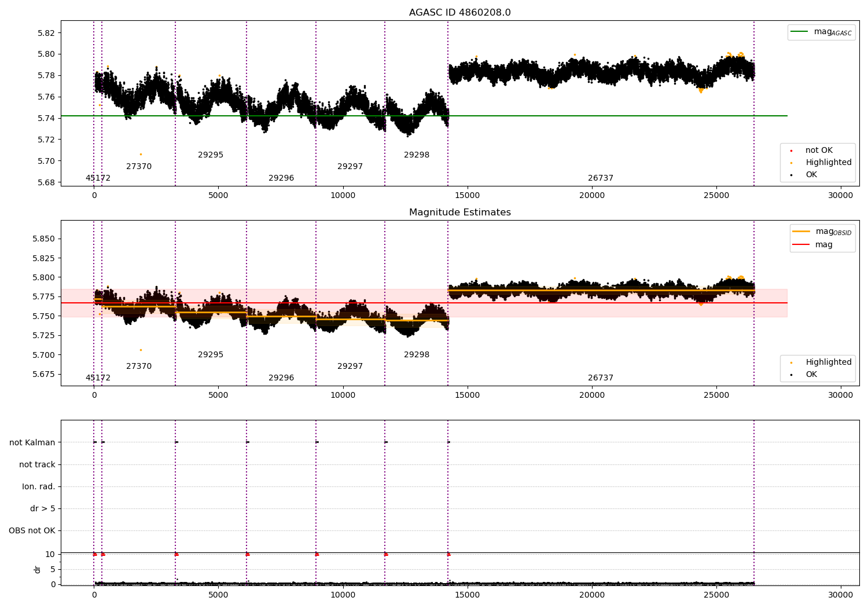Click the 'dr > 5' axis label
The height and width of the screenshot is (608, 868).
pos(43,509)
